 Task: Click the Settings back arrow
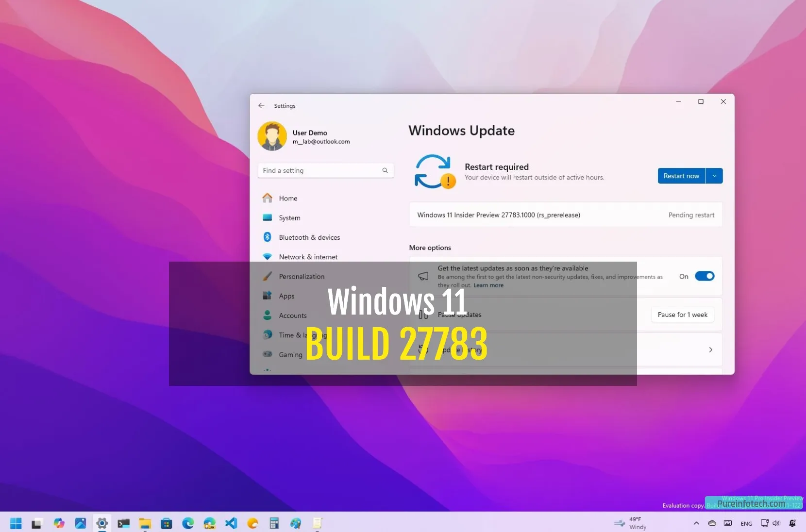coord(261,105)
